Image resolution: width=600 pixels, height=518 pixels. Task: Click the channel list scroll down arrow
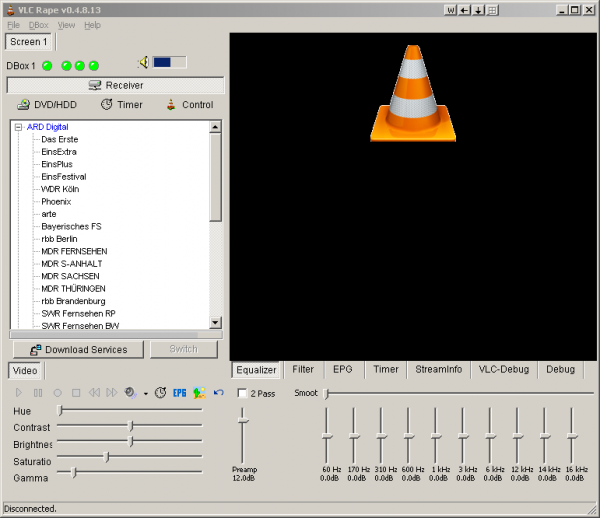pyautogui.click(x=216, y=322)
